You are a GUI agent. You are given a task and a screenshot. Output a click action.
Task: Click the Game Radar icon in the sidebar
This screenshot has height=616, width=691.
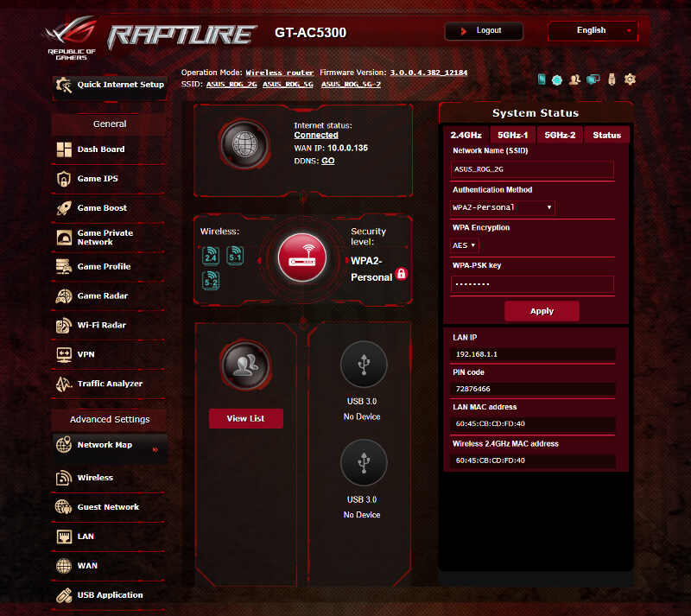(64, 295)
